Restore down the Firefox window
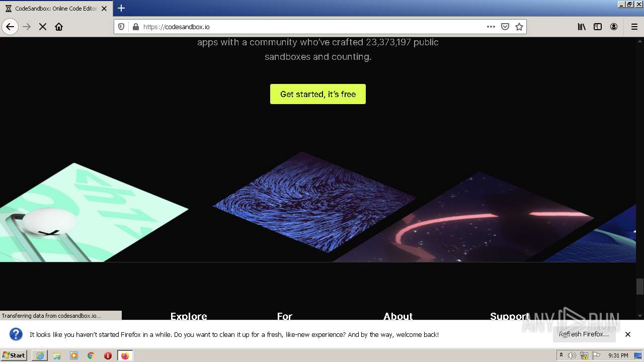 click(x=629, y=4)
